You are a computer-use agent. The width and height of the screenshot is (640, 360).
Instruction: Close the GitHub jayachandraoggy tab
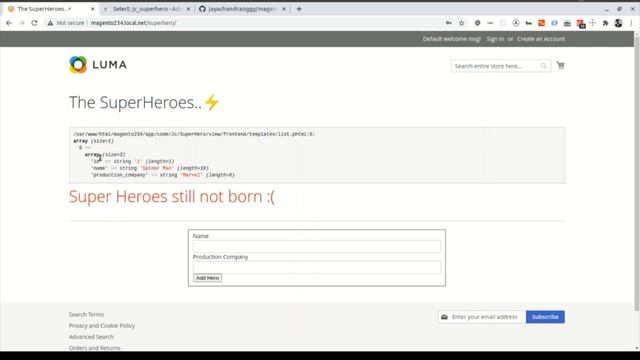coord(284,9)
